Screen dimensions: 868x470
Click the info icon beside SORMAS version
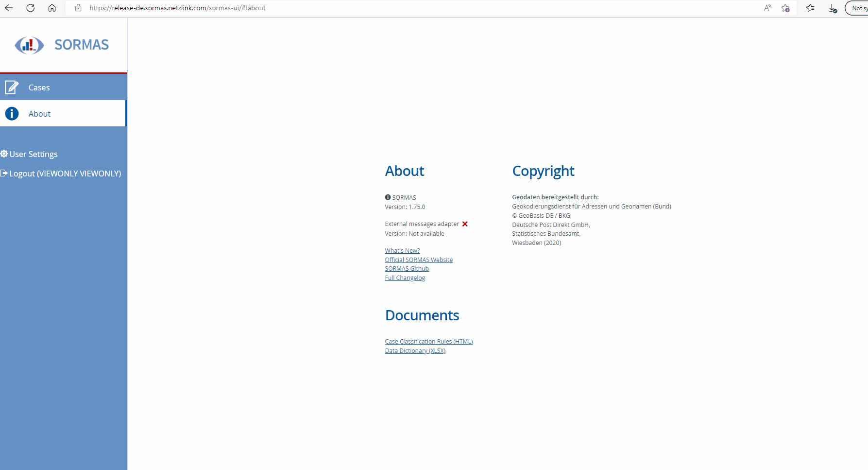coord(387,197)
